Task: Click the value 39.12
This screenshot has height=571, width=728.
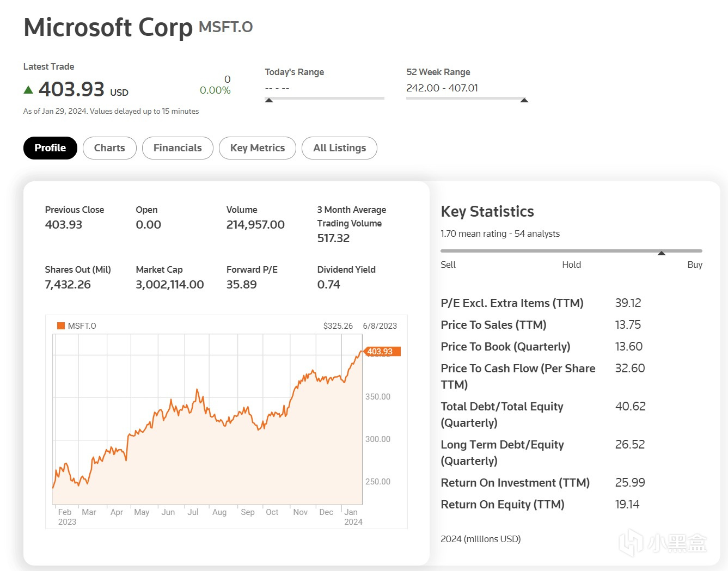Action: (x=628, y=303)
